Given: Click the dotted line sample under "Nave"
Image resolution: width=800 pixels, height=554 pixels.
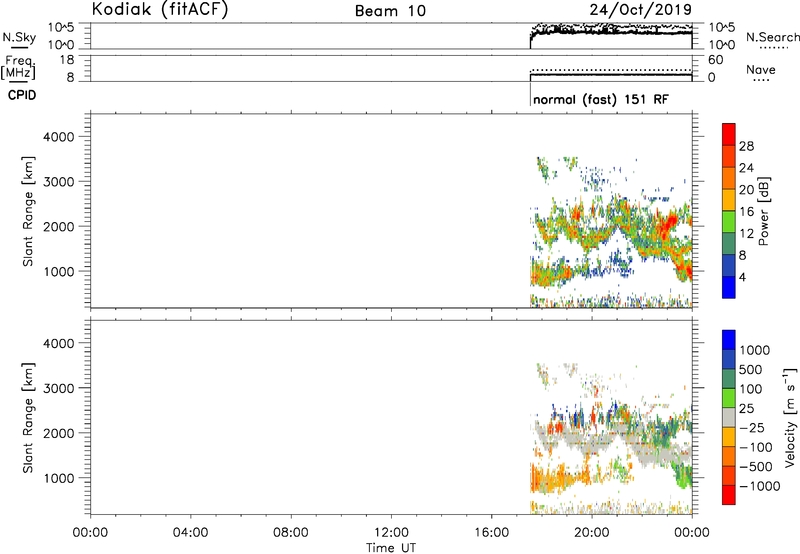Looking at the screenshot, I should (761, 81).
